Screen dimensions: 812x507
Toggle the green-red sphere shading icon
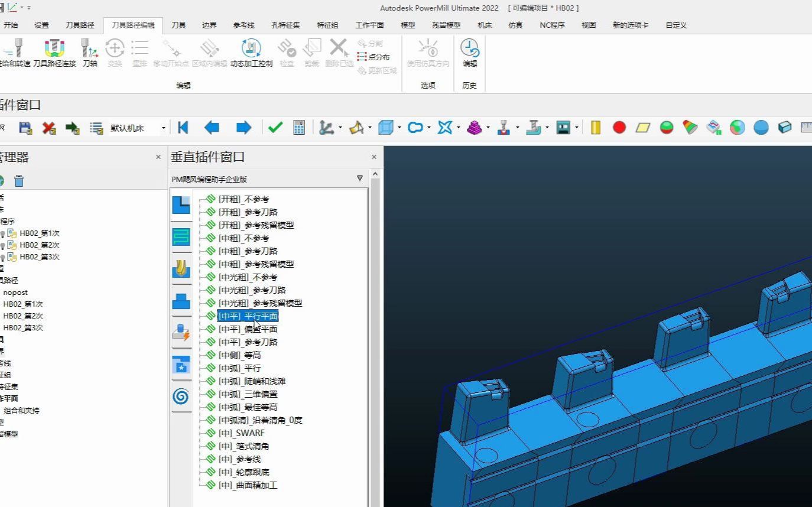(667, 128)
